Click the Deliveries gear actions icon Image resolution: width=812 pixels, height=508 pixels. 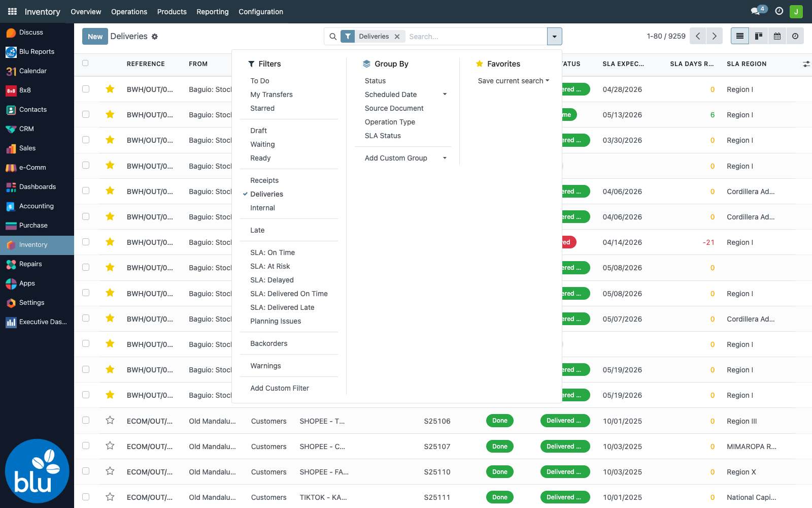click(x=155, y=37)
